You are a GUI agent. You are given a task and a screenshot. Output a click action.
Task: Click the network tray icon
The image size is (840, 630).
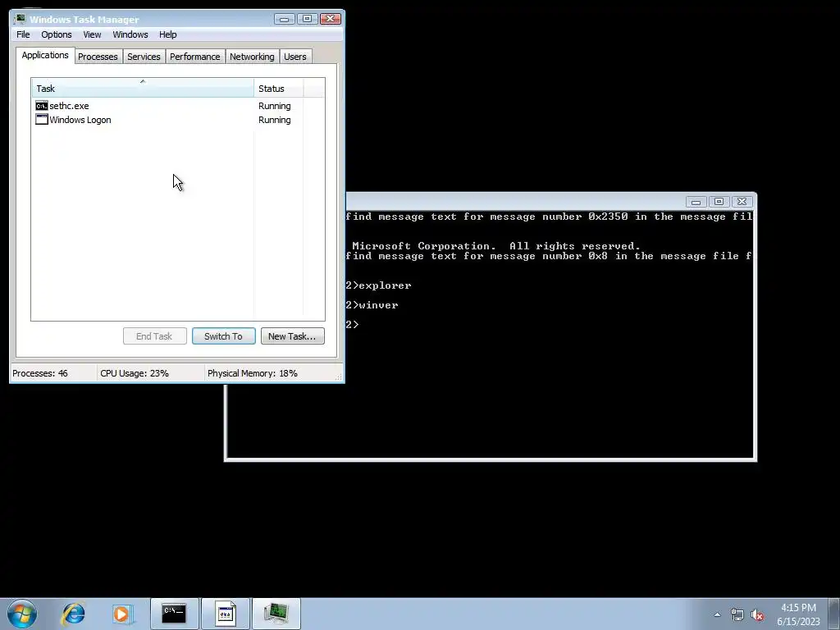[x=737, y=615]
